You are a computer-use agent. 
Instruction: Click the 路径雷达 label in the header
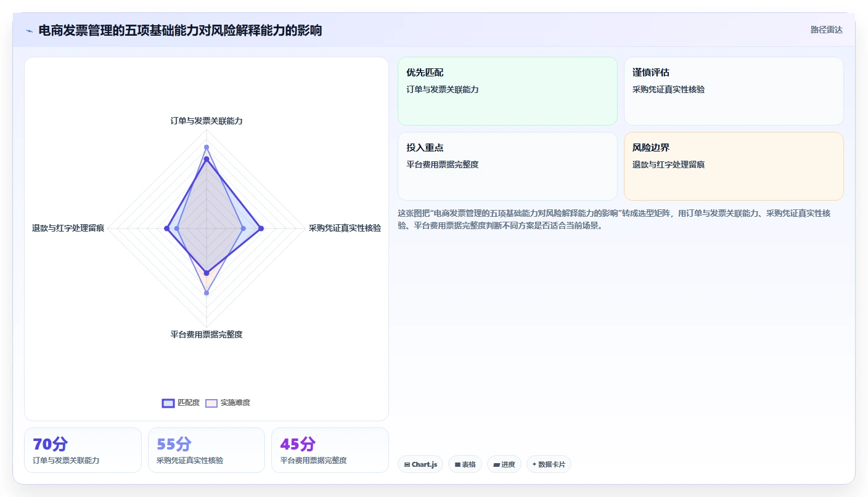[x=826, y=30]
